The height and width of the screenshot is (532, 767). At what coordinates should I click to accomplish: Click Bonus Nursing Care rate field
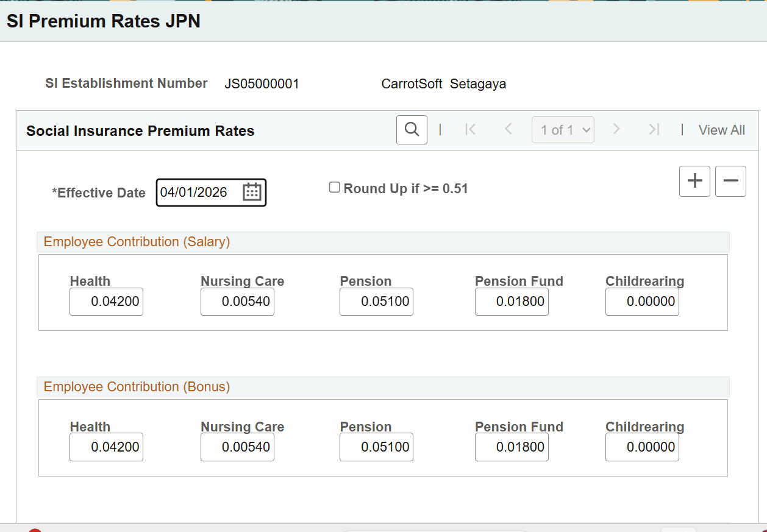237,447
